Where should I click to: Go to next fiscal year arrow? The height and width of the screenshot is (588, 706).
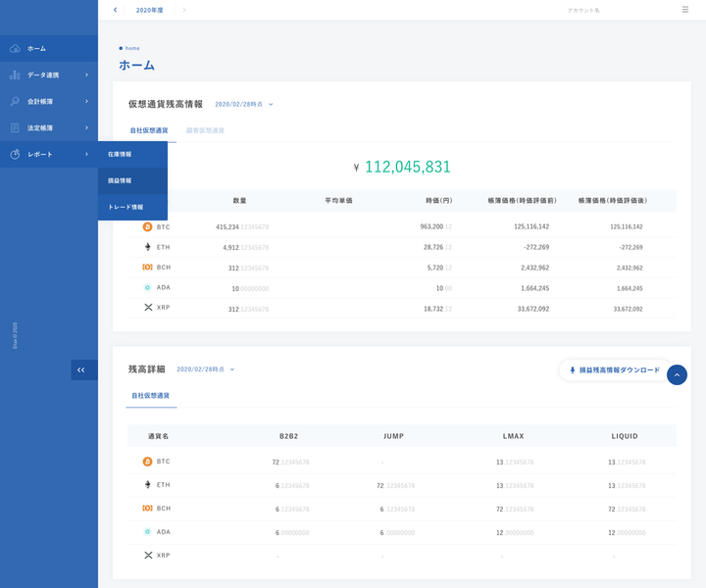point(184,10)
